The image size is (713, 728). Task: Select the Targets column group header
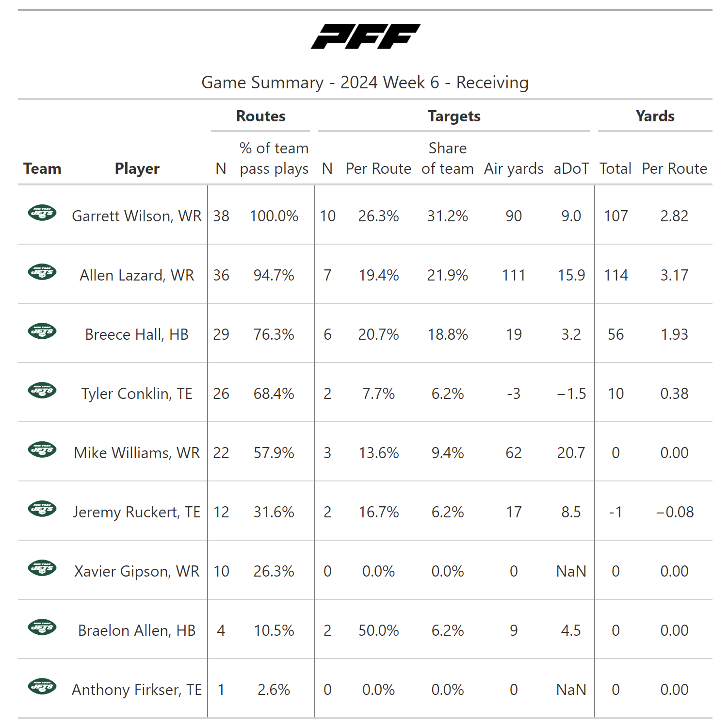[454, 116]
